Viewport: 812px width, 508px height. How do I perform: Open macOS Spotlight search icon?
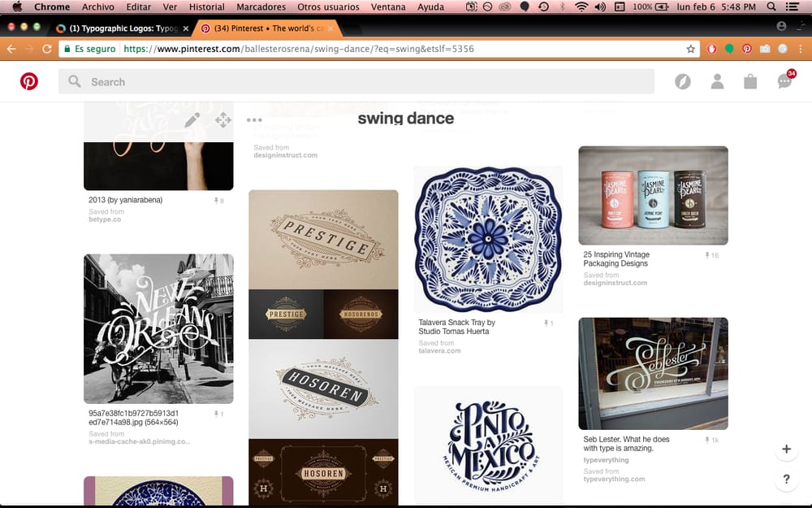(771, 7)
